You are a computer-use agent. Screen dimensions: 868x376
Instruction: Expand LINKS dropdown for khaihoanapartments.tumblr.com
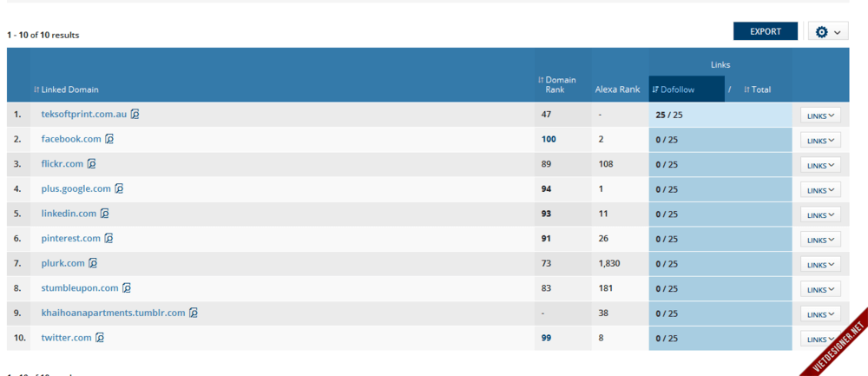(x=820, y=314)
